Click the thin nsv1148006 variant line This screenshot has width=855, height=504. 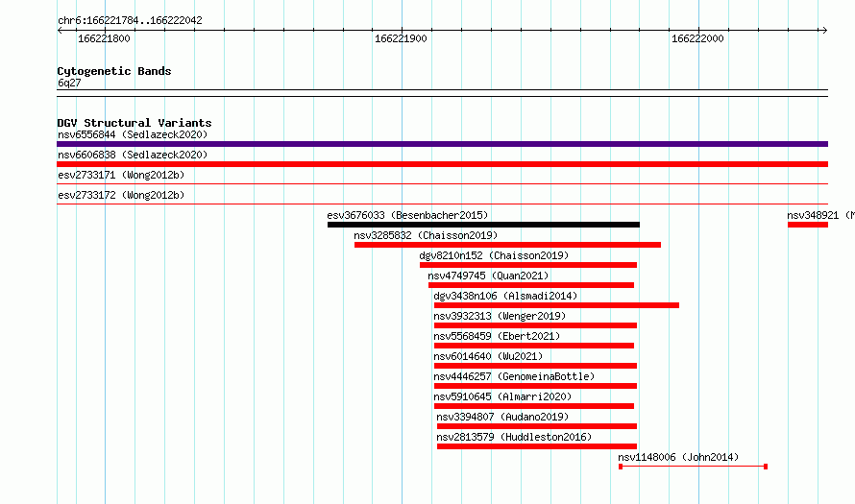pyautogui.click(x=693, y=467)
